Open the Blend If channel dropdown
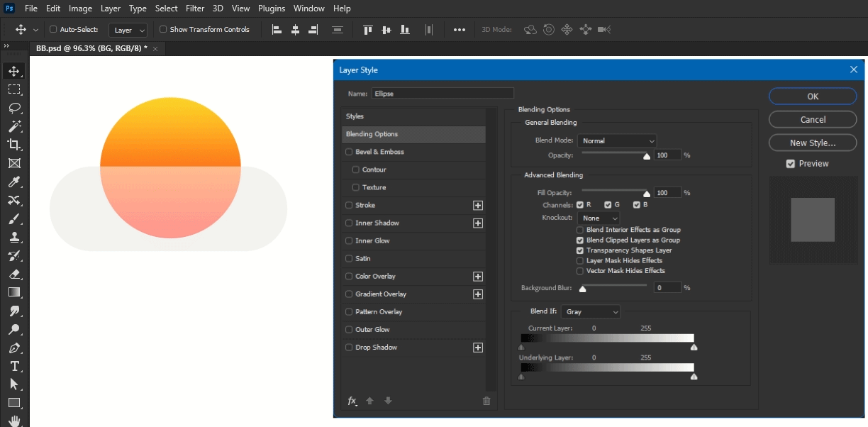Screen dimensions: 868x427 tap(590, 311)
